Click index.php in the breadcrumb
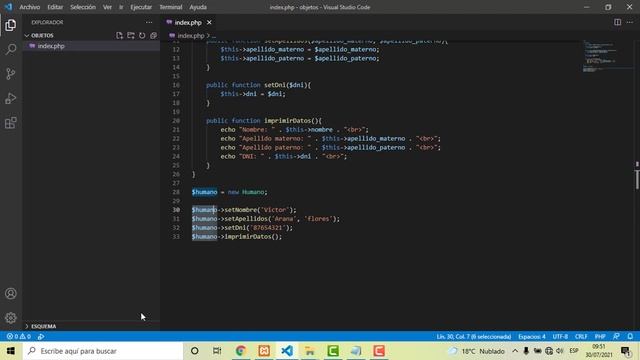Viewport: 640px width, 360px height. (191, 36)
